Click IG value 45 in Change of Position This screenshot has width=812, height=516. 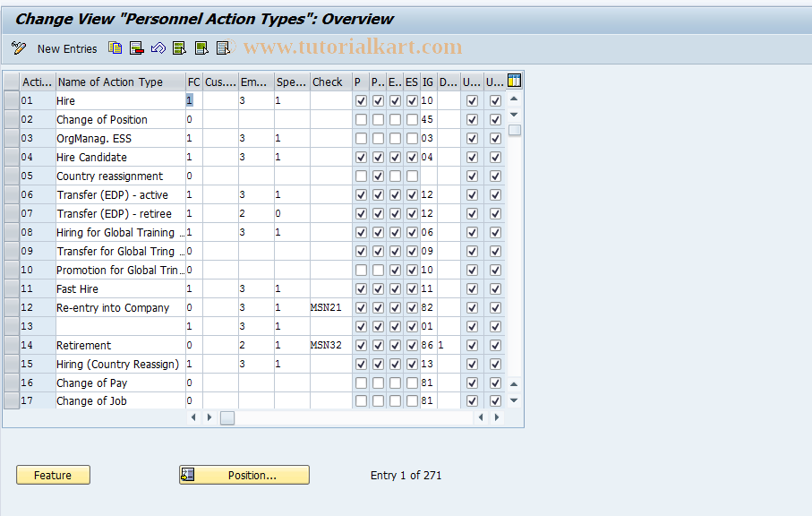click(429, 120)
